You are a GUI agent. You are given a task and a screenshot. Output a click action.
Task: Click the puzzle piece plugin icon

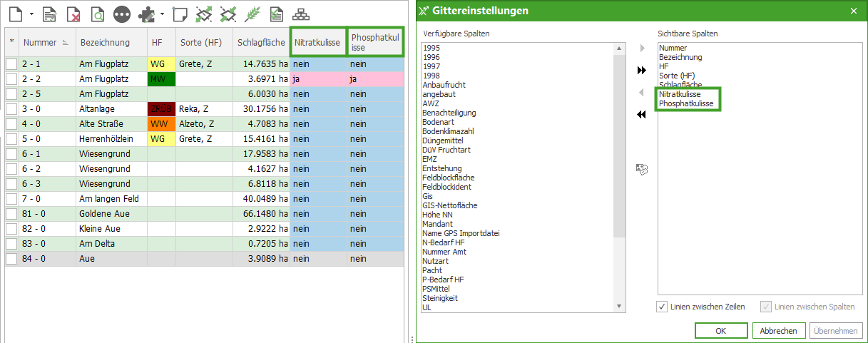(147, 14)
